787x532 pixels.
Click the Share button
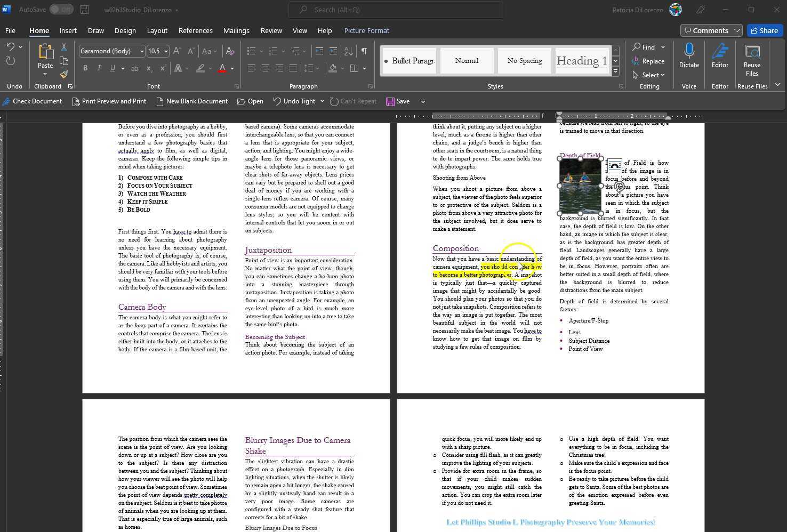(x=764, y=30)
